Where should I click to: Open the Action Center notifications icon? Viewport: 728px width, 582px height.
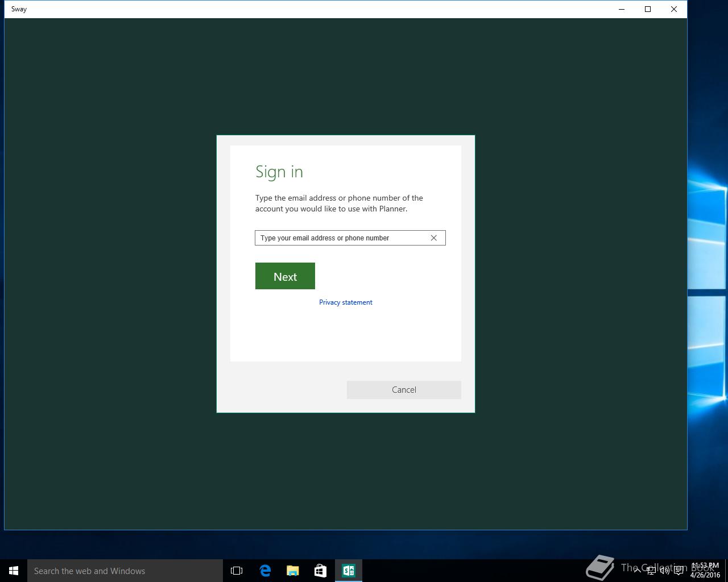(x=679, y=571)
